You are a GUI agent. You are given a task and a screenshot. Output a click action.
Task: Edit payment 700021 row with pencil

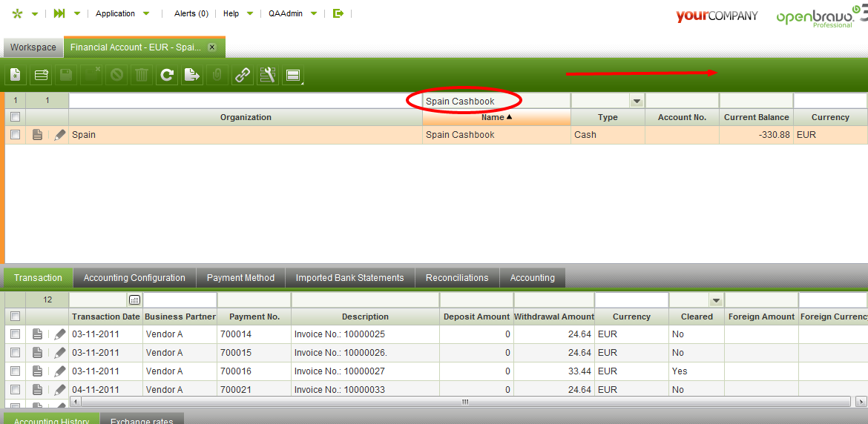60,390
